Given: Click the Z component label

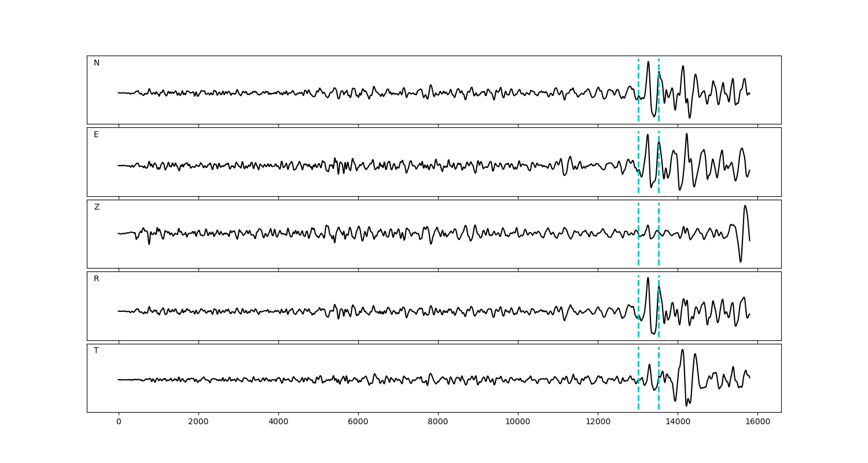Looking at the screenshot, I should (97, 207).
